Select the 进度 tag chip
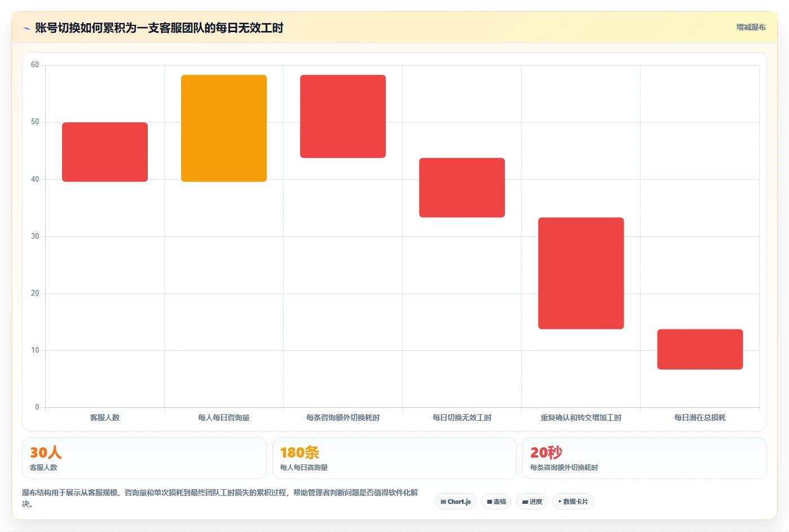 point(532,502)
